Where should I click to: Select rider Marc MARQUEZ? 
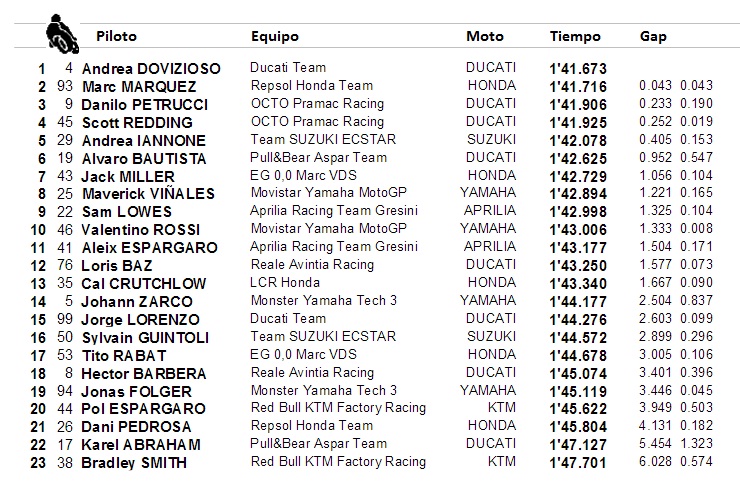[139, 87]
